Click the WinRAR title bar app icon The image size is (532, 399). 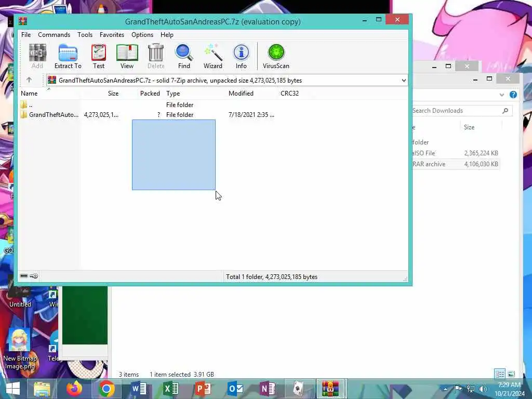(x=23, y=21)
